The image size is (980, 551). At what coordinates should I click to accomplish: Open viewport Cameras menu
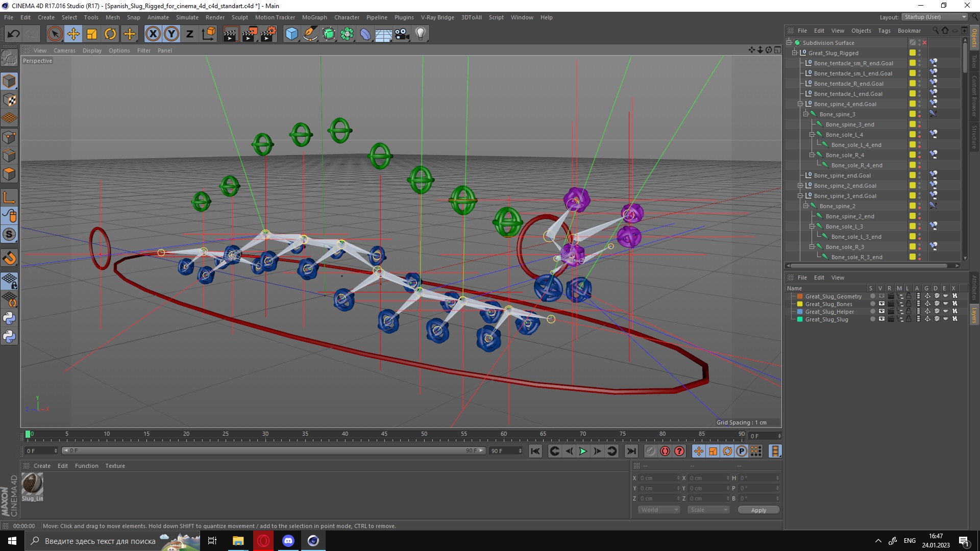[64, 51]
